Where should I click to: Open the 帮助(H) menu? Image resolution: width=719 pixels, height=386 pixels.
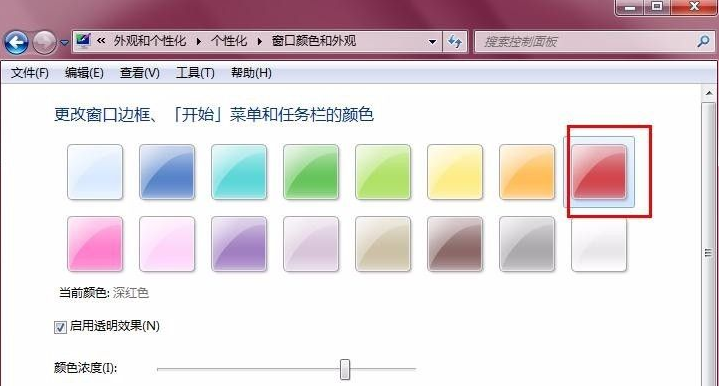[x=251, y=73]
